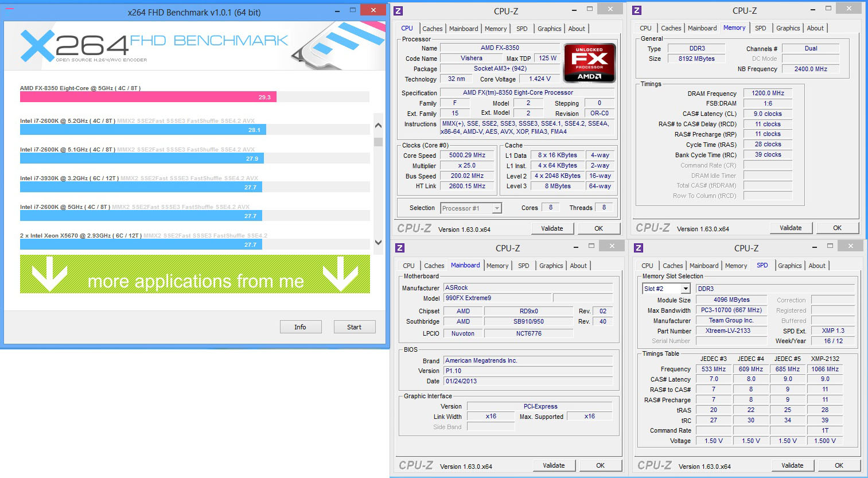Image resolution: width=868 pixels, height=478 pixels.
Task: Select the Intel i7-3930K @ 3.2GHz benchmark entry
Action: (194, 183)
